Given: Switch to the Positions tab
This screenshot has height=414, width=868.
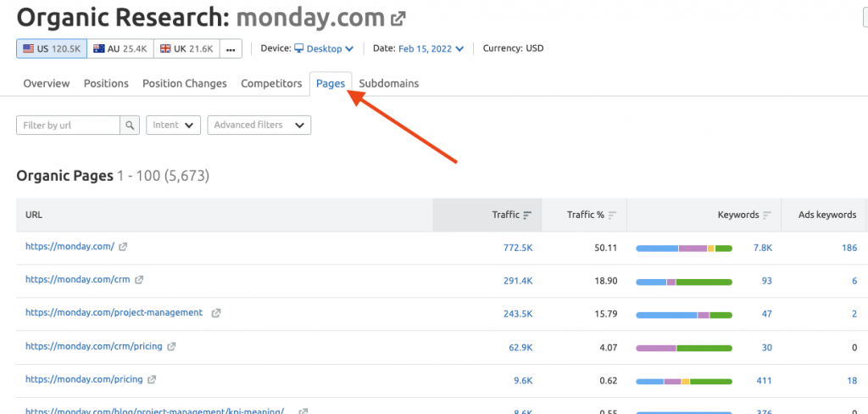Looking at the screenshot, I should [x=106, y=84].
